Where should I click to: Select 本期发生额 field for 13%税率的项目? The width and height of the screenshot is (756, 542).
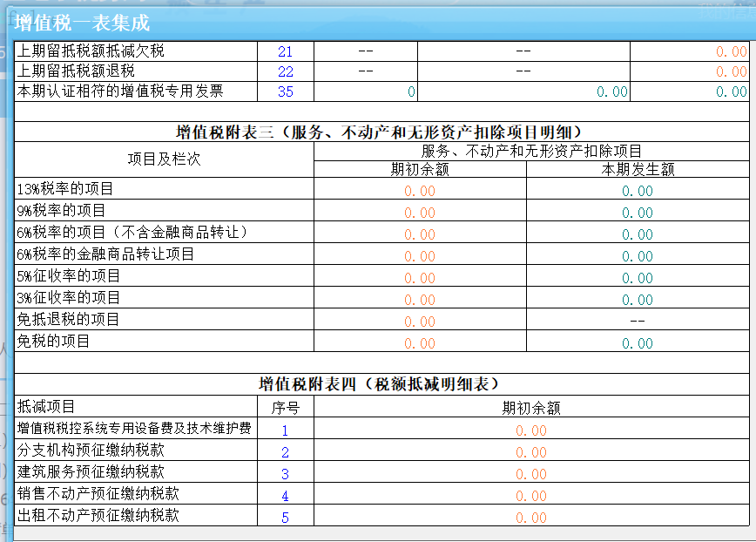637,191
